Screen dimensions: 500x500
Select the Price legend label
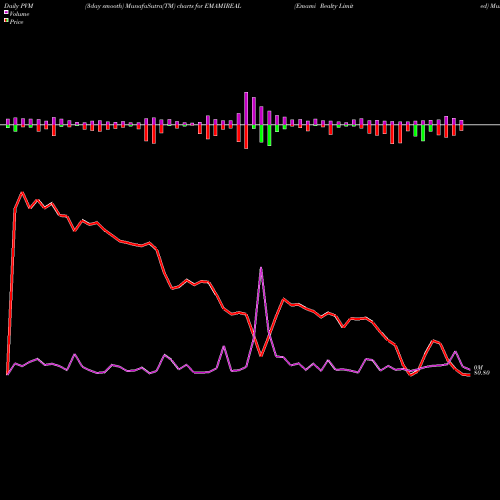(x=16, y=22)
